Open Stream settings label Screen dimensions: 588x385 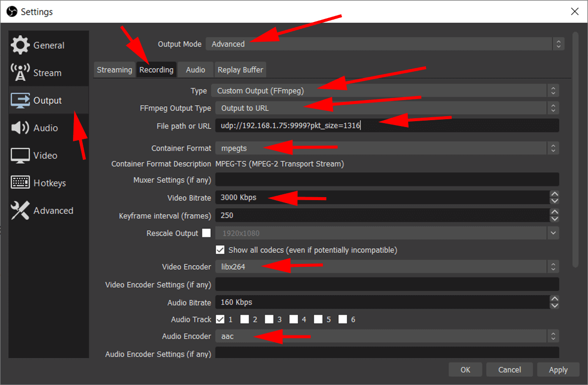(47, 73)
